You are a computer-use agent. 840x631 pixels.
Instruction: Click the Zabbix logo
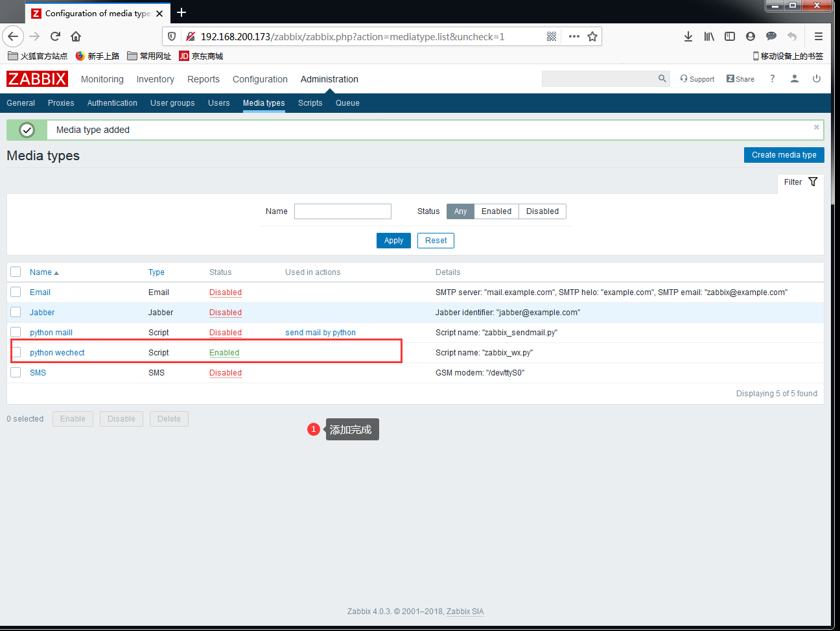point(37,79)
